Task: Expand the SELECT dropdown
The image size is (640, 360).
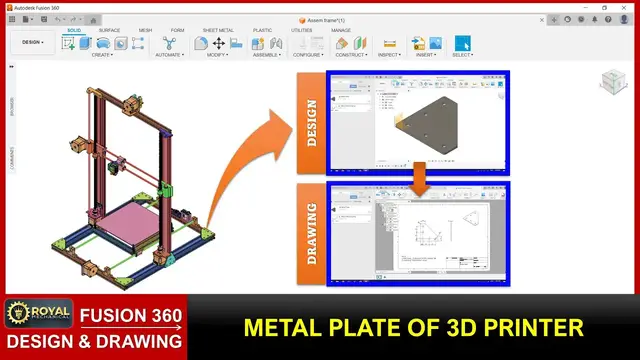Action: pos(462,55)
